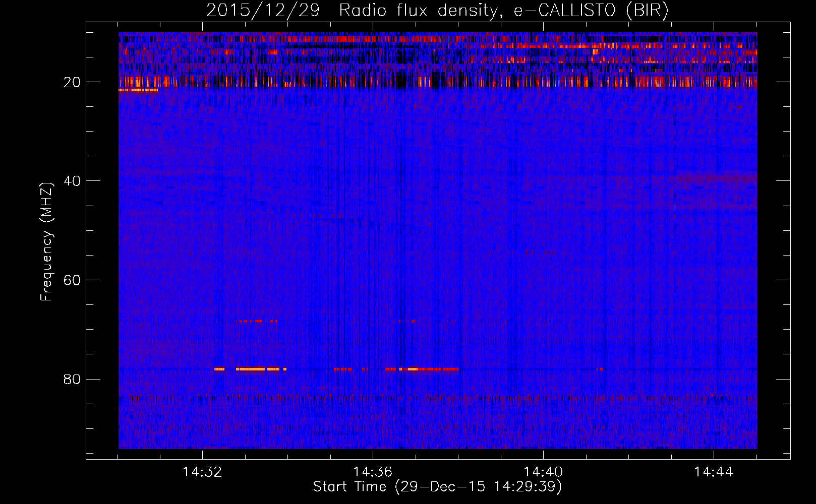Image resolution: width=816 pixels, height=504 pixels.
Task: Click the date 2015/12/29 in the title
Action: tap(263, 11)
